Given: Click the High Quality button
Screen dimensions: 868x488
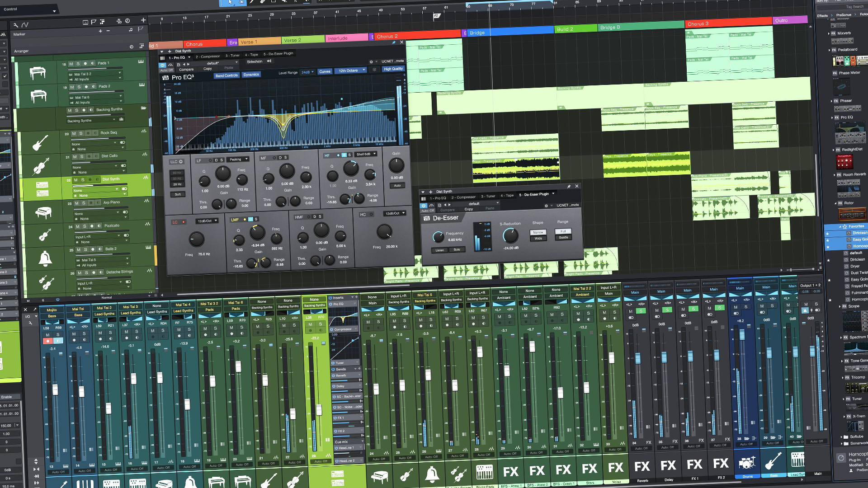Looking at the screenshot, I should pos(393,69).
